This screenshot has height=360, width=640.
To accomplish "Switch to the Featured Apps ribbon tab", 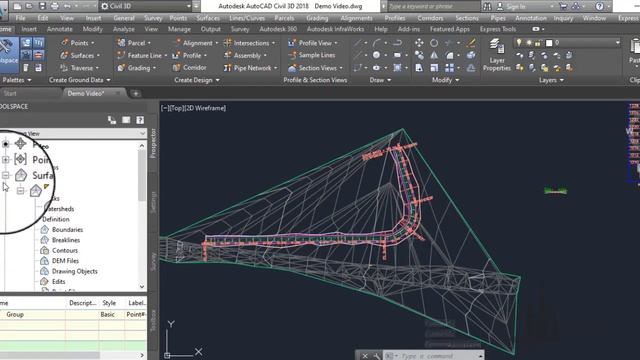I will (x=449, y=29).
